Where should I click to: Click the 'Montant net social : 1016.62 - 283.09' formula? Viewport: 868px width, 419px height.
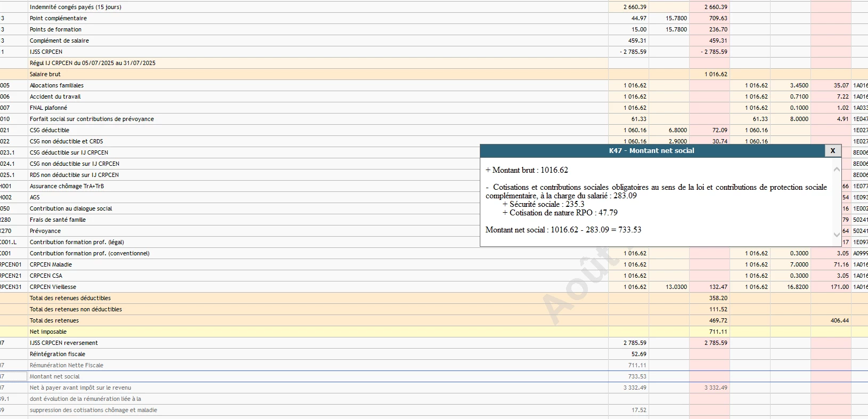(x=563, y=230)
